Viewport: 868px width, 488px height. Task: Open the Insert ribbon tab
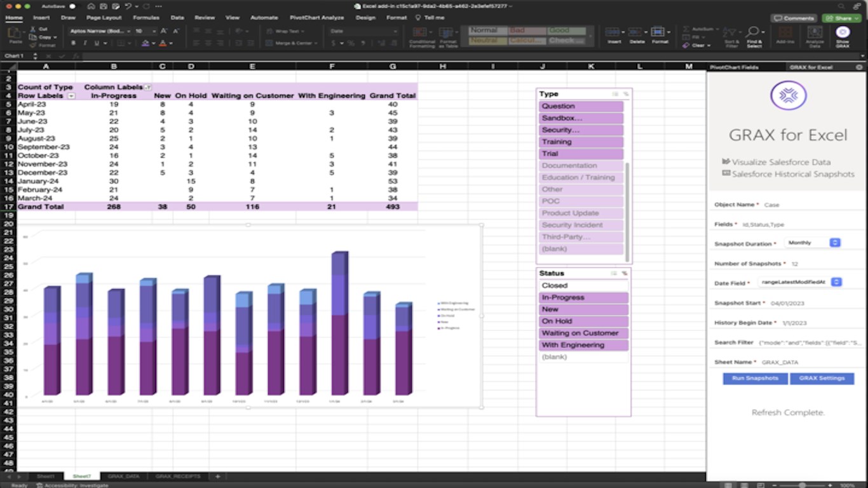click(41, 18)
